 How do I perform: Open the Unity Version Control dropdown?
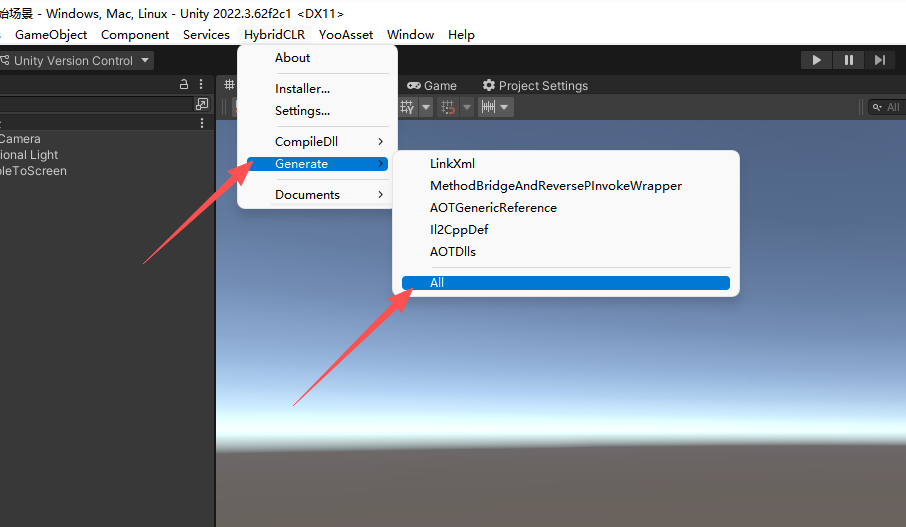[x=76, y=61]
